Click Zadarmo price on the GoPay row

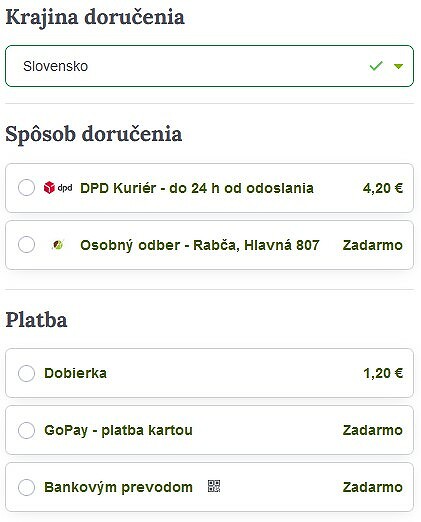(373, 430)
